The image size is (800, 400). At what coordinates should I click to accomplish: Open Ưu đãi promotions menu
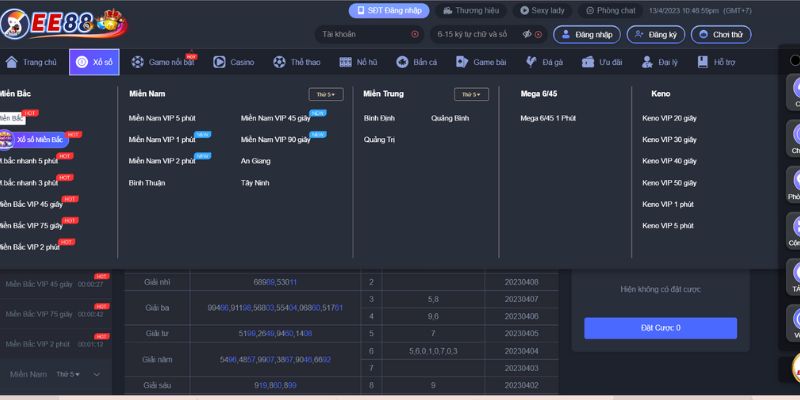pos(602,62)
